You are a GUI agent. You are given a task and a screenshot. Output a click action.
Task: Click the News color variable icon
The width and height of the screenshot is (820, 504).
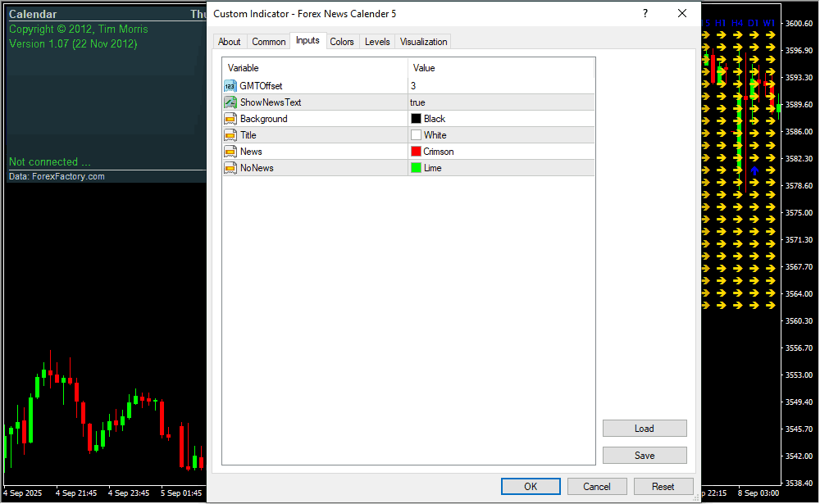coord(230,152)
